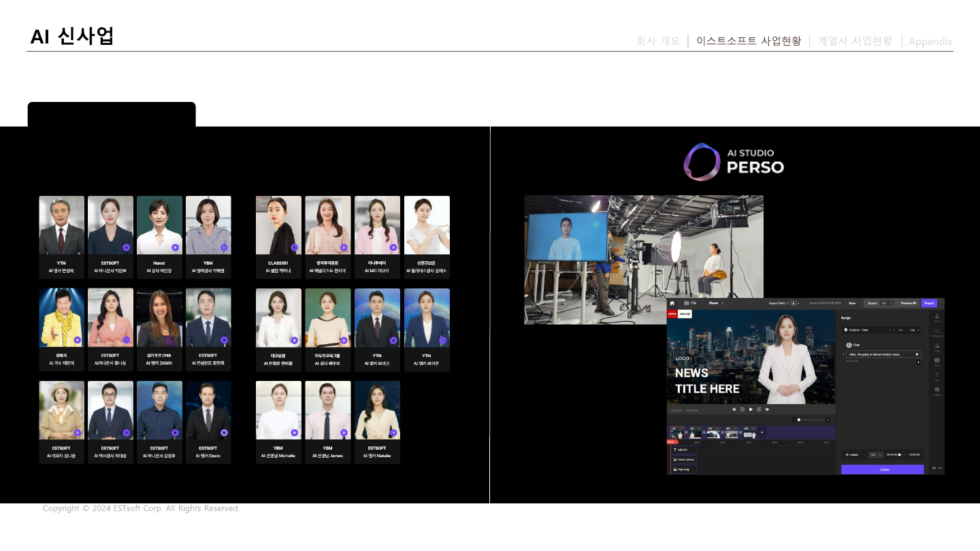Edit the News project title pencil
The image size is (980, 551).
722,303
